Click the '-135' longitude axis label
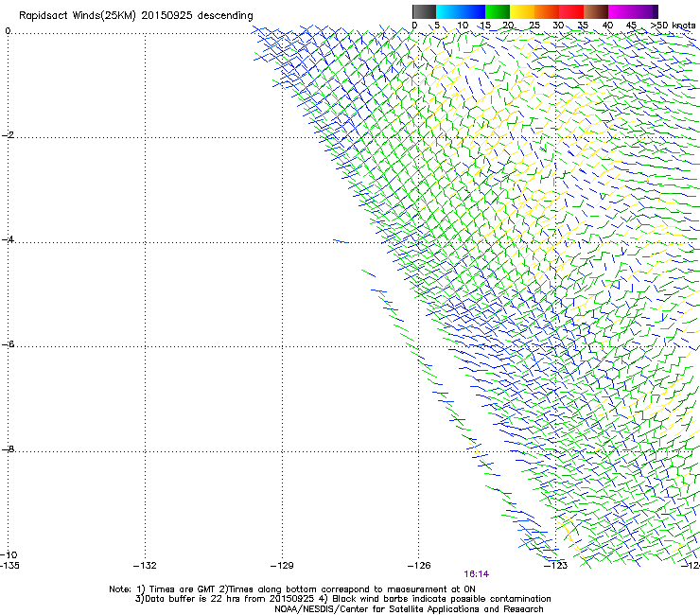 [9, 566]
